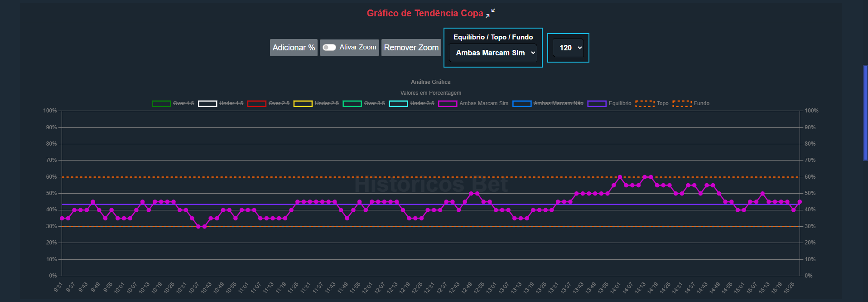Click the Ambas Marcam Não blue swatch
Screen dimensions: 868x302
[x=522, y=103]
